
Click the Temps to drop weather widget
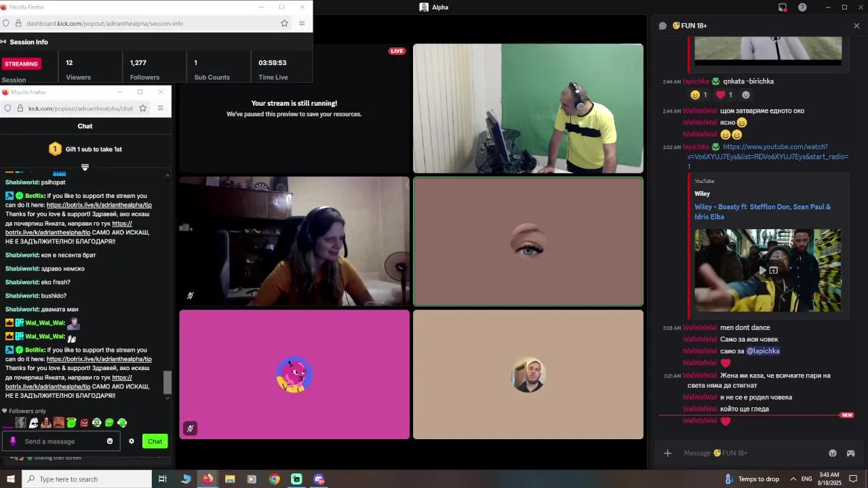(x=752, y=479)
